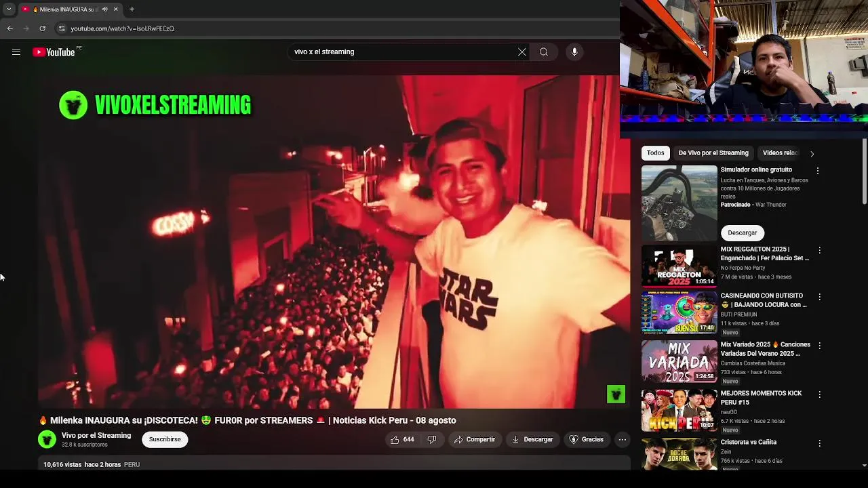Open a new browser tab
The height and width of the screenshot is (488, 868).
pos(132,9)
